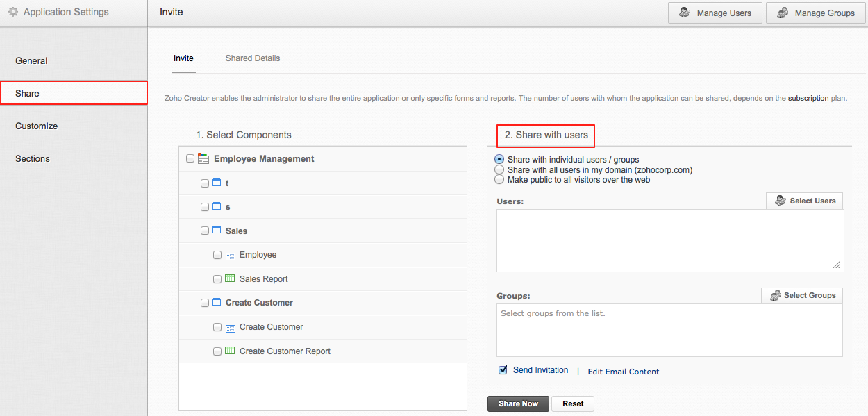Viewport: 868px width, 416px height.
Task: Click the Manage Users icon button
Action: click(x=684, y=13)
